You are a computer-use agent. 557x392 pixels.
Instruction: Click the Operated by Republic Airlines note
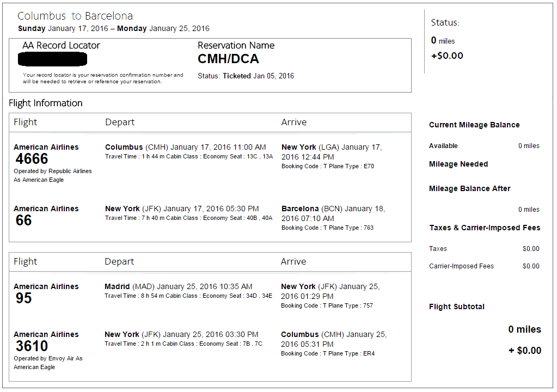pos(53,175)
